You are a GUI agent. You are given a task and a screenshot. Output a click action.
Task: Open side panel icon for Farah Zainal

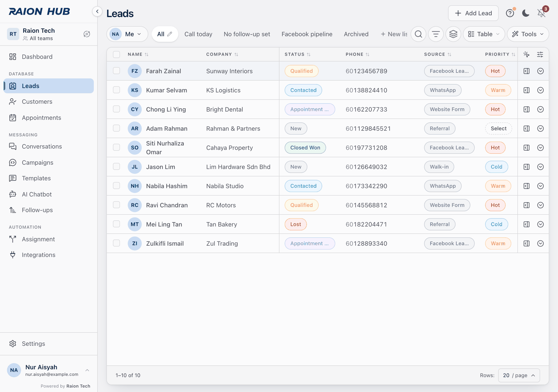coord(527,71)
